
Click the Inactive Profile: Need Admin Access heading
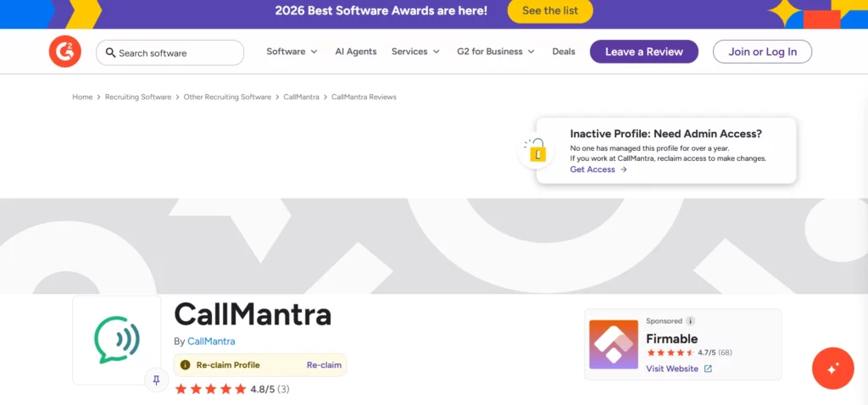(666, 134)
